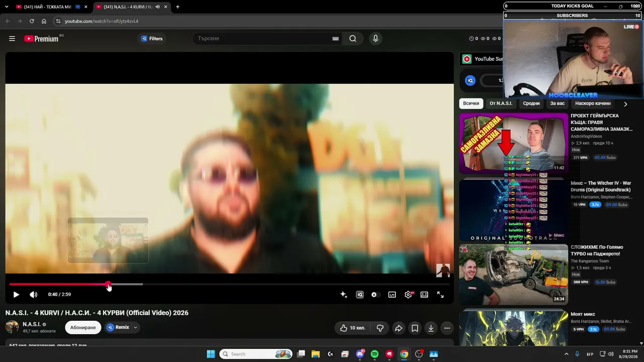644x362 pixels.
Task: Mute the video volume
Action: pyautogui.click(x=33, y=295)
